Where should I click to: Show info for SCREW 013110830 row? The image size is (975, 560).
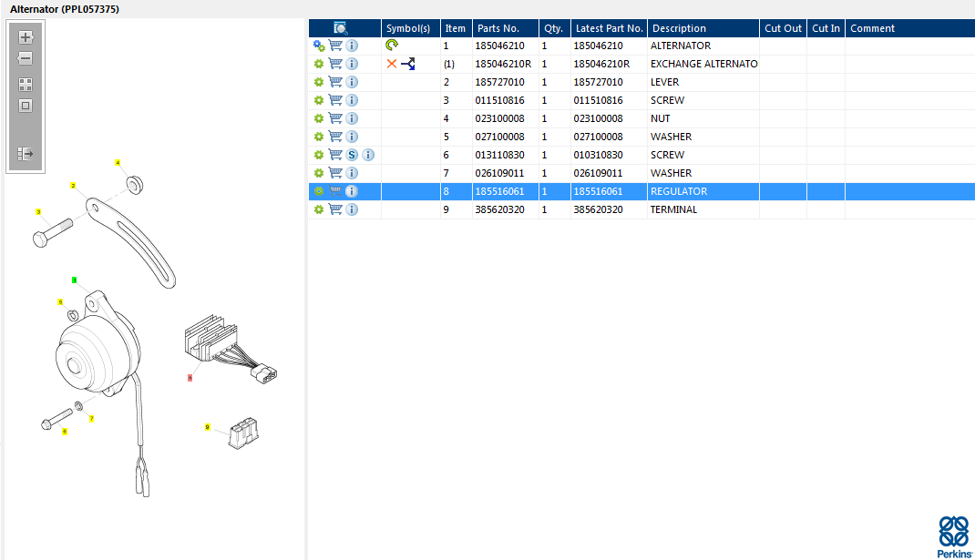point(368,155)
